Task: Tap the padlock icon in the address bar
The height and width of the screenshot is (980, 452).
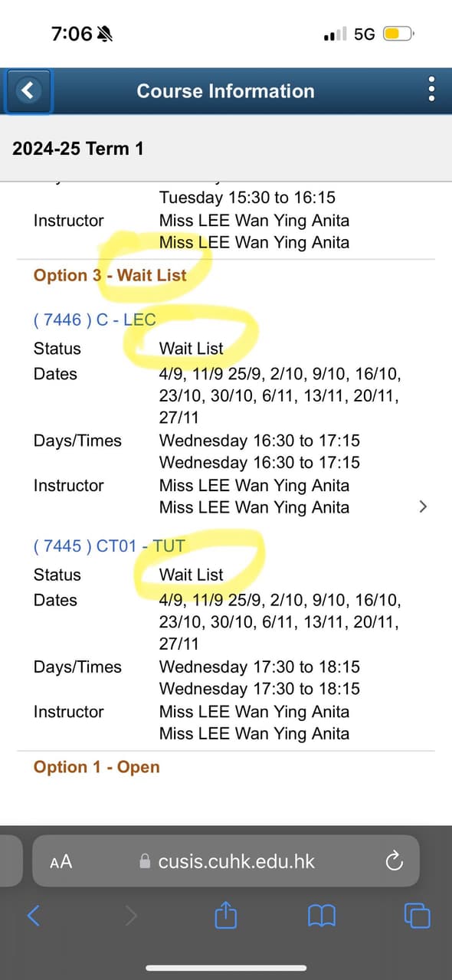Action: [145, 860]
